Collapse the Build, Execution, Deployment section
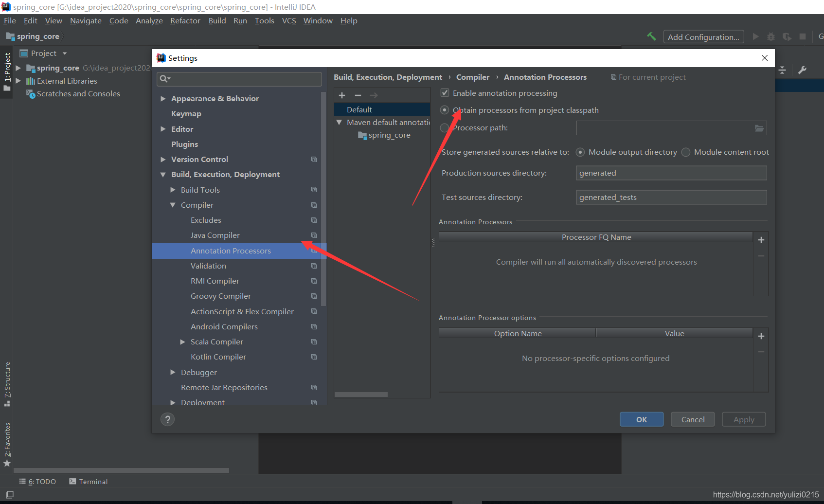This screenshot has width=824, height=504. [163, 175]
